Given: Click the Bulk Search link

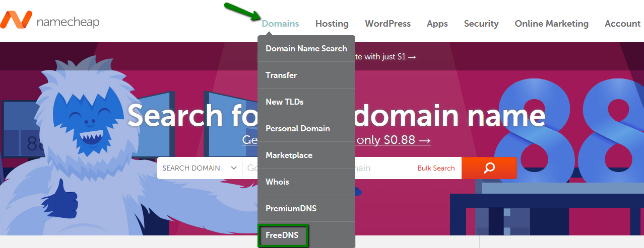Looking at the screenshot, I should coord(436,169).
